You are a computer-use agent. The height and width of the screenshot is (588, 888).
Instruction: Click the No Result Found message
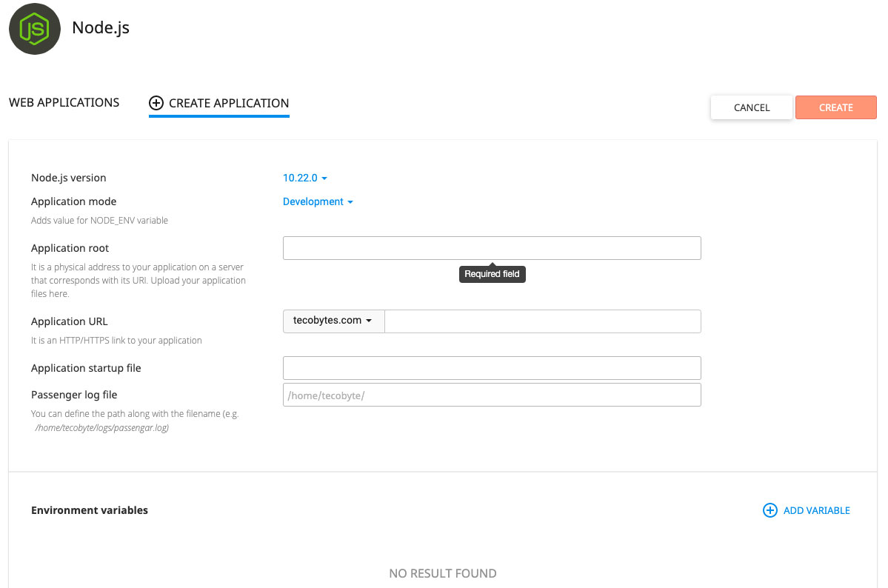pyautogui.click(x=443, y=573)
